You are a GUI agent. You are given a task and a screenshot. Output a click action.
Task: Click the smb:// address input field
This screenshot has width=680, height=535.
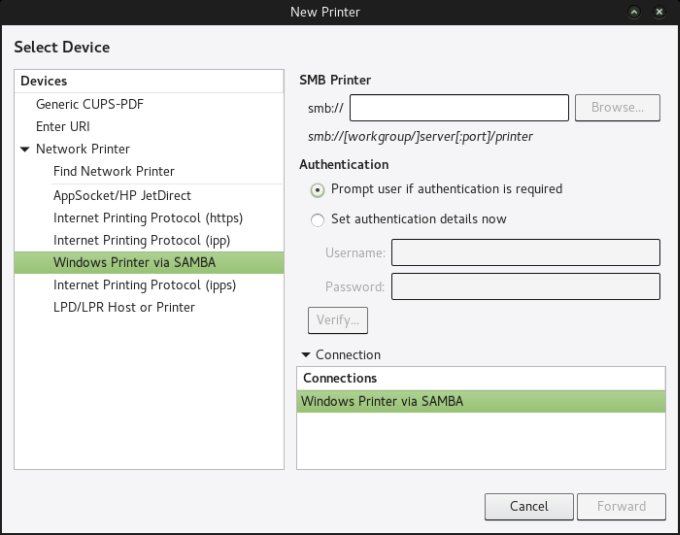[x=459, y=108]
